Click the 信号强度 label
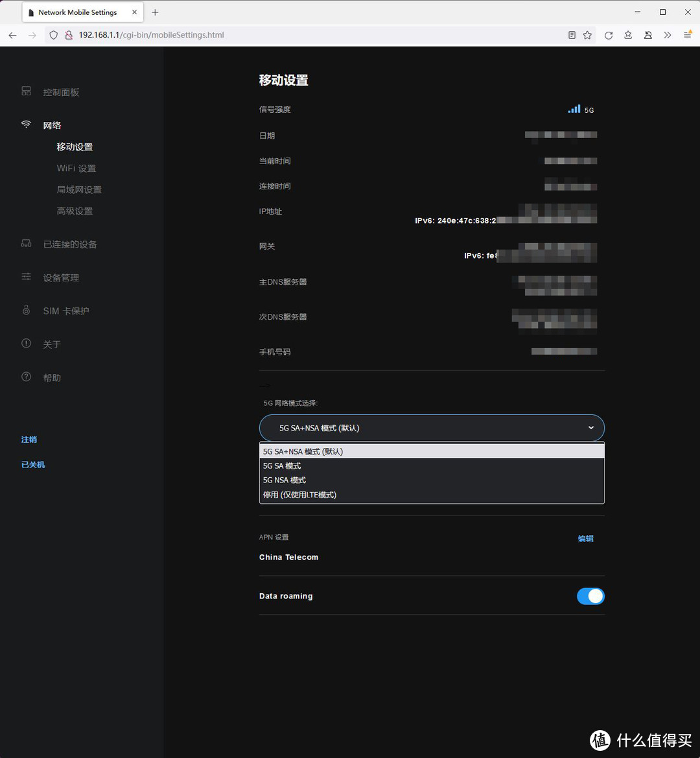The height and width of the screenshot is (758, 700). click(275, 109)
